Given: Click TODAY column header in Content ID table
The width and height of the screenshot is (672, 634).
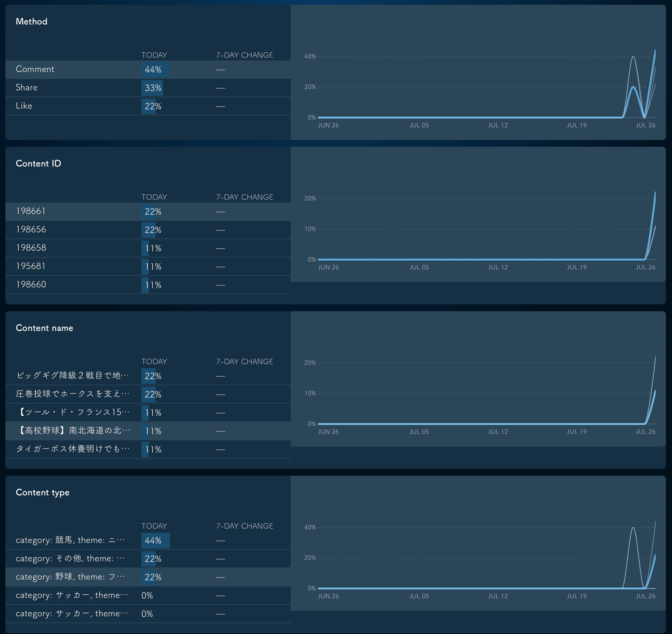Looking at the screenshot, I should 154,197.
